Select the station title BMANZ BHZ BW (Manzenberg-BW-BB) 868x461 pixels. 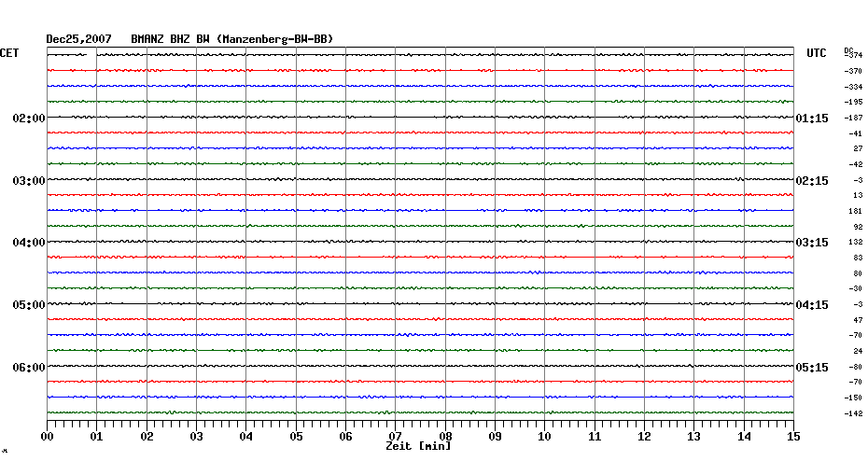tap(232, 39)
